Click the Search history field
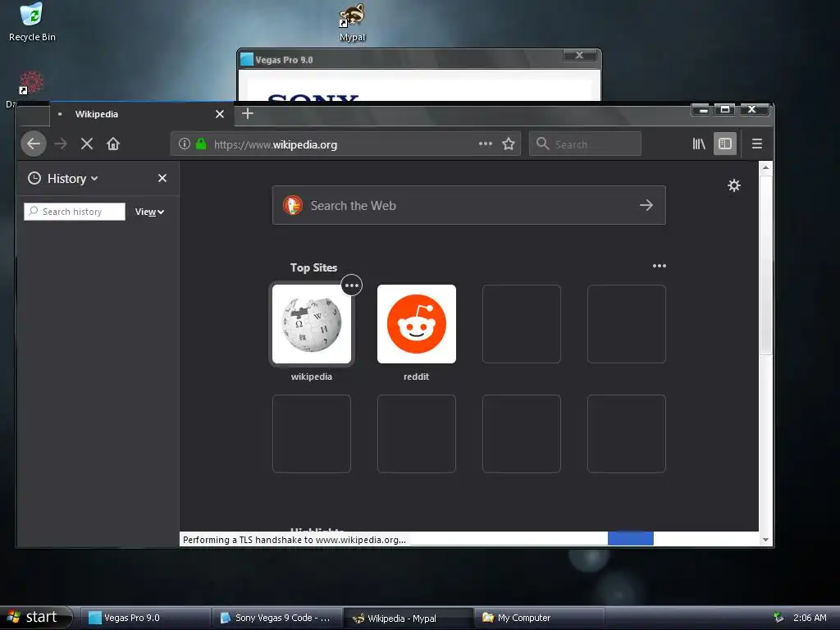 [x=75, y=212]
